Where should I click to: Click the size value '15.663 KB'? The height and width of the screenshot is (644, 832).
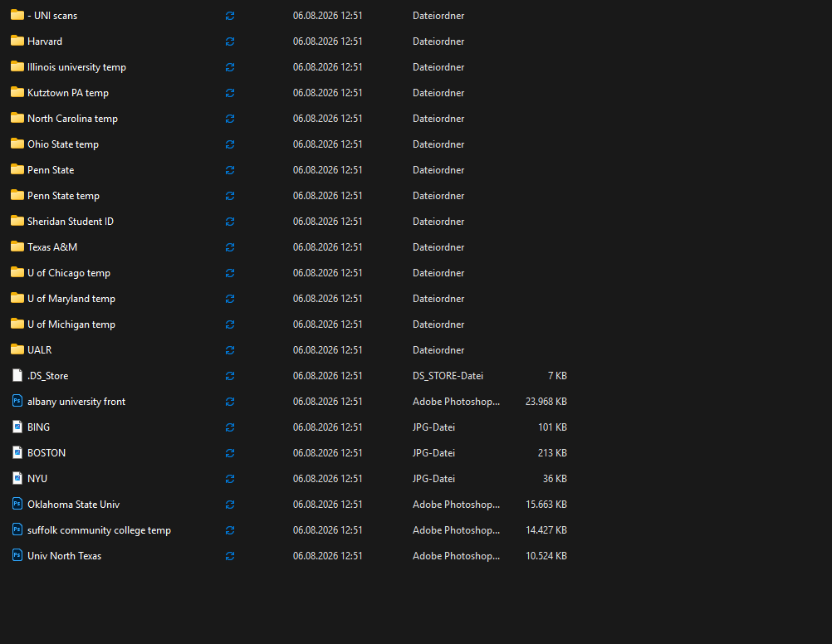tap(546, 505)
